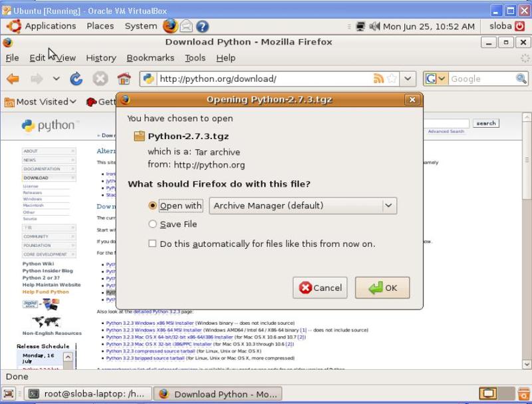Click the Cancel button in the dialog

tap(320, 288)
